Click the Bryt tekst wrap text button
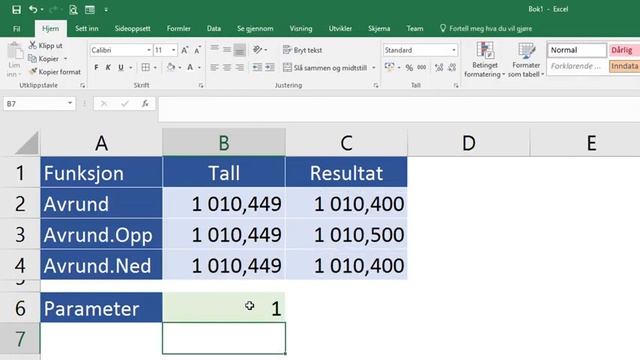The image size is (640, 360). (302, 50)
